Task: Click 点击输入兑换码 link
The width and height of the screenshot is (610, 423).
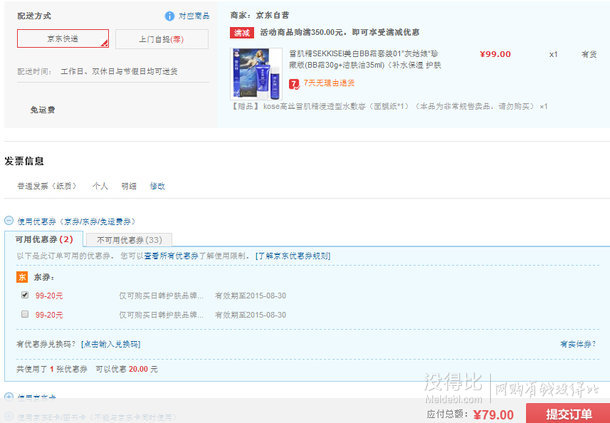Action: tap(111, 344)
